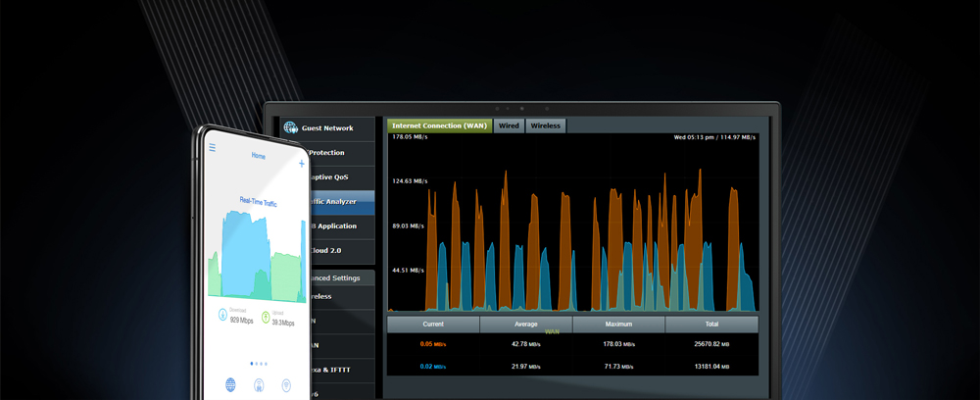Switch to the Wired tab
The height and width of the screenshot is (400, 980).
point(509,125)
